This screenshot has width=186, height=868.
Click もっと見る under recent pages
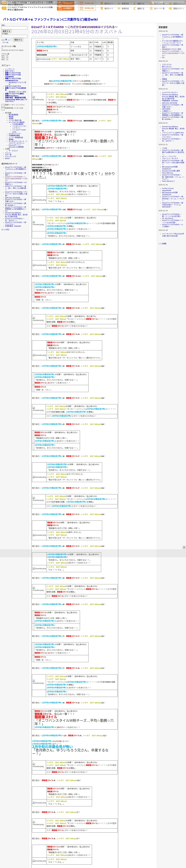pyautogui.click(x=5, y=229)
